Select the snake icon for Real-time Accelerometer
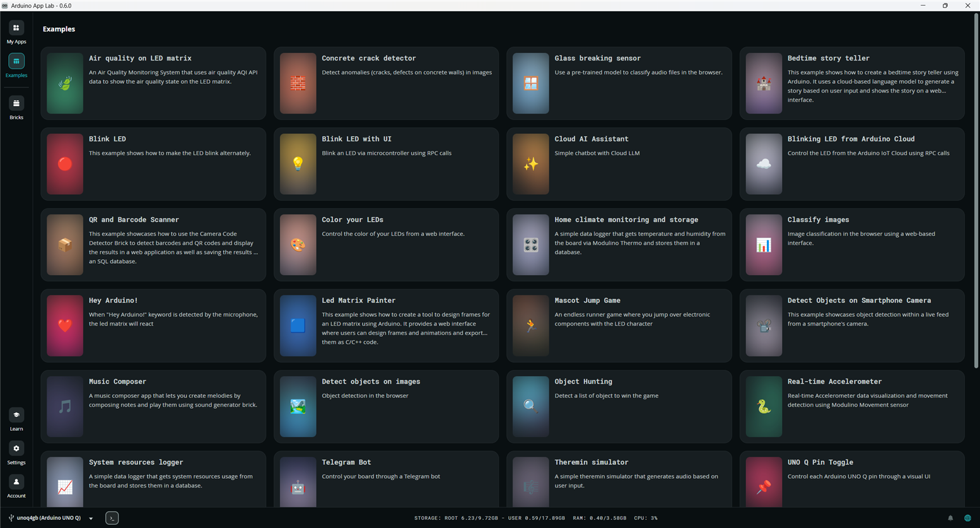980x528 pixels. tap(764, 407)
